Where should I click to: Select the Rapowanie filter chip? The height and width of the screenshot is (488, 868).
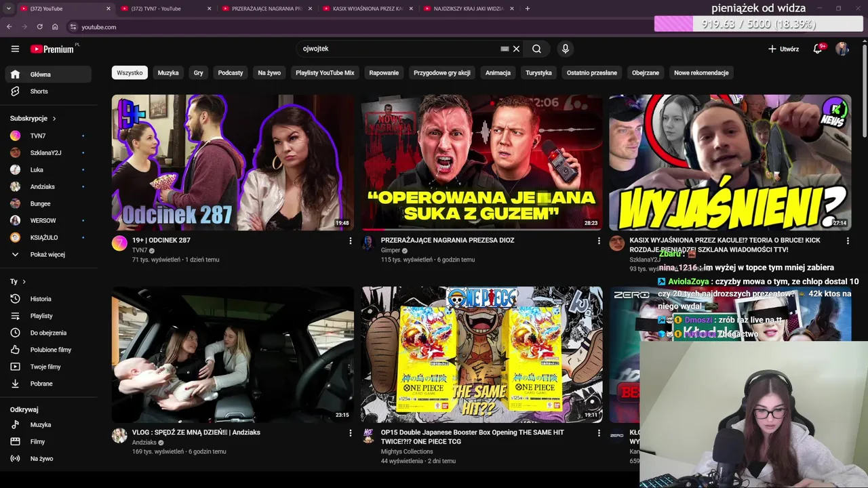click(384, 73)
